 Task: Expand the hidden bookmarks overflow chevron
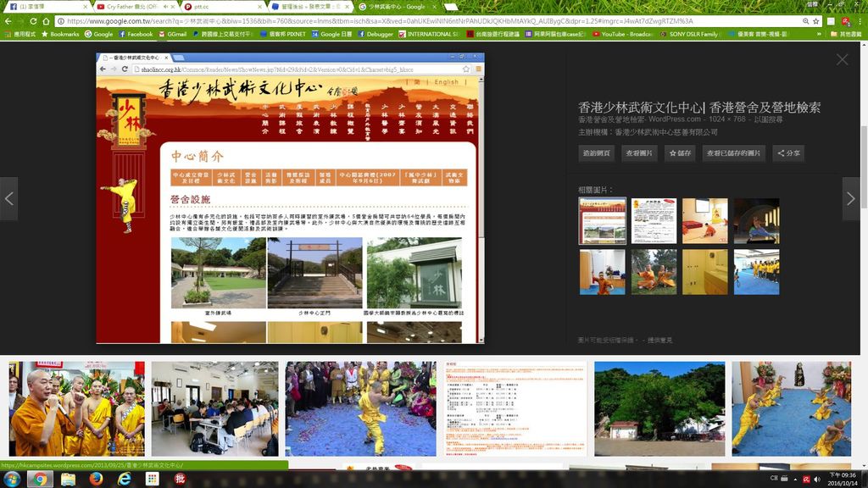(820, 34)
